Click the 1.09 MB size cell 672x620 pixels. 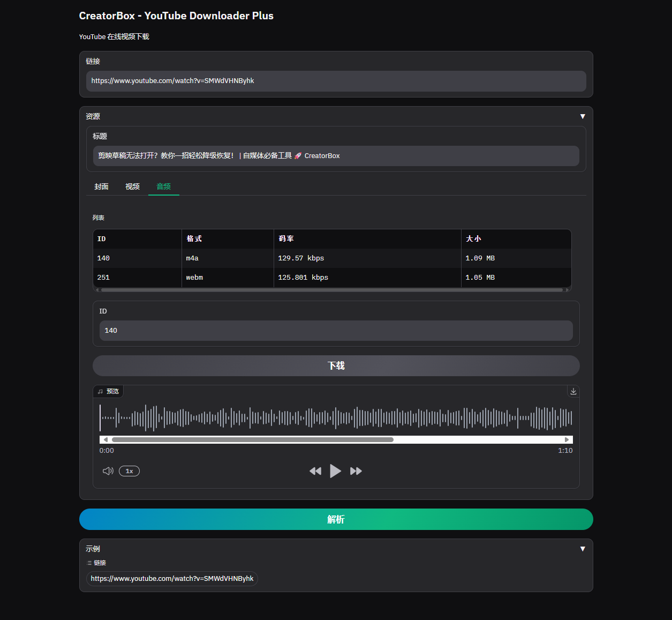pyautogui.click(x=516, y=258)
